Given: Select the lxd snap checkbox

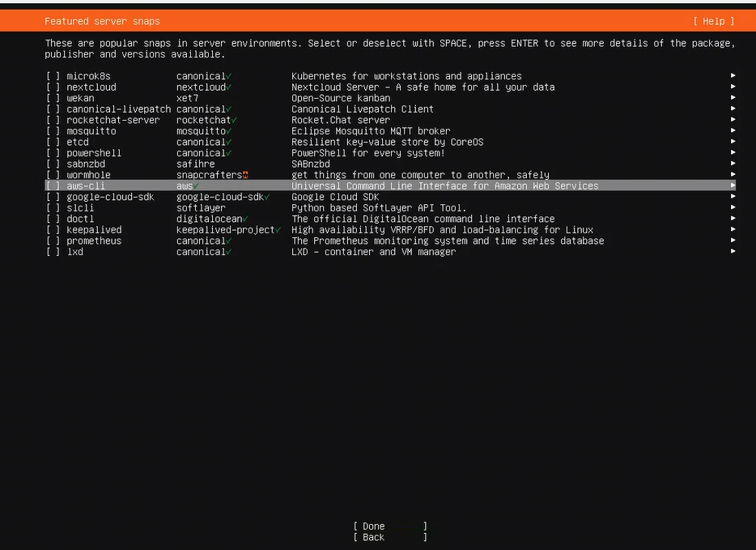Looking at the screenshot, I should pyautogui.click(x=53, y=252).
